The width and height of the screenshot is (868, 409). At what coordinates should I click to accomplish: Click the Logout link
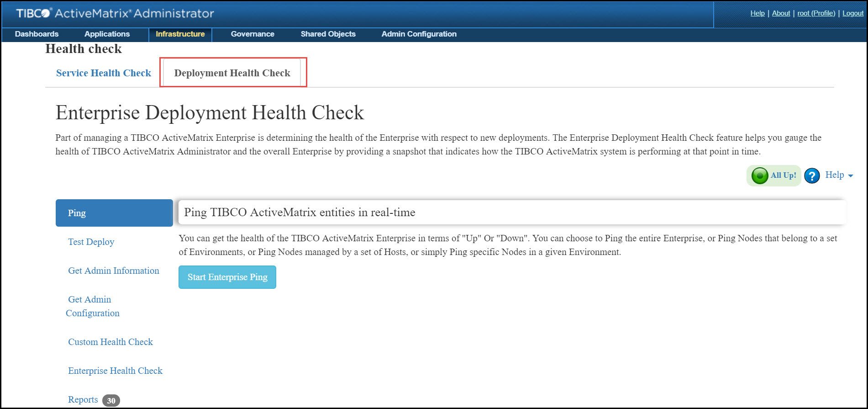pyautogui.click(x=853, y=13)
